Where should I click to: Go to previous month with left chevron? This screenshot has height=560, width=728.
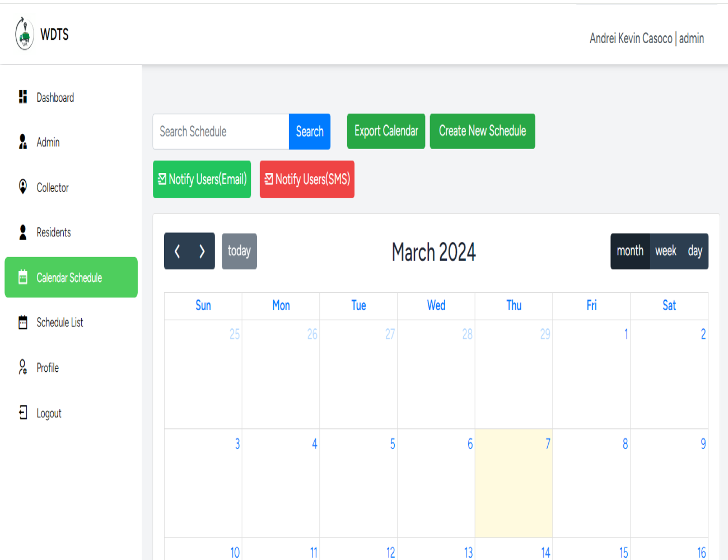click(x=177, y=251)
